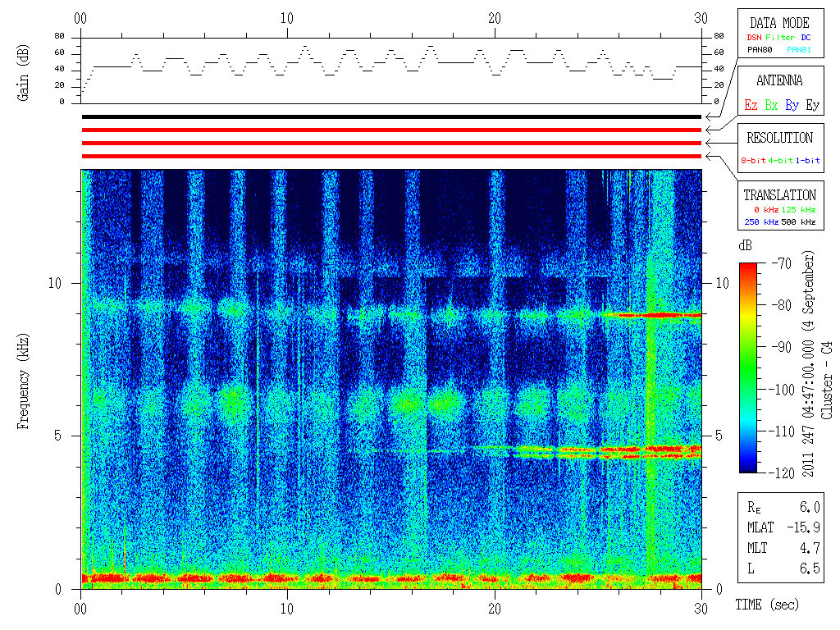Click the -110 color scale value
Image resolution: width=840 pixels, height=630 pixels.
[781, 431]
